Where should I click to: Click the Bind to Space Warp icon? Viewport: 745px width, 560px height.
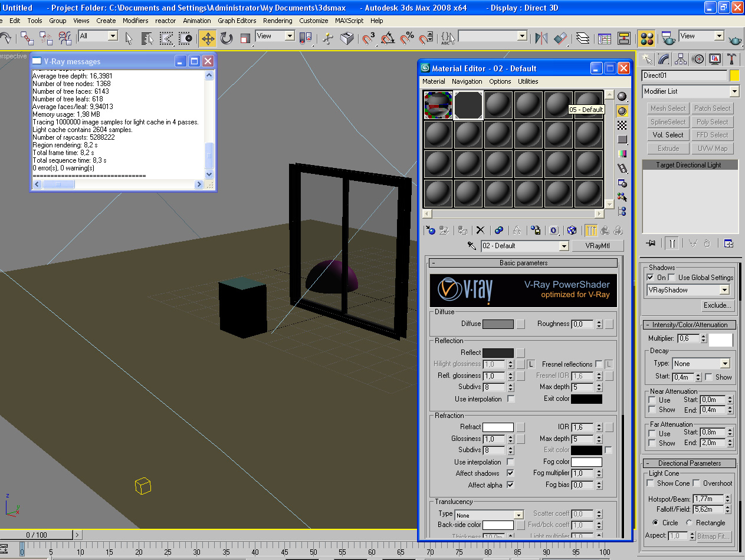coord(65,38)
